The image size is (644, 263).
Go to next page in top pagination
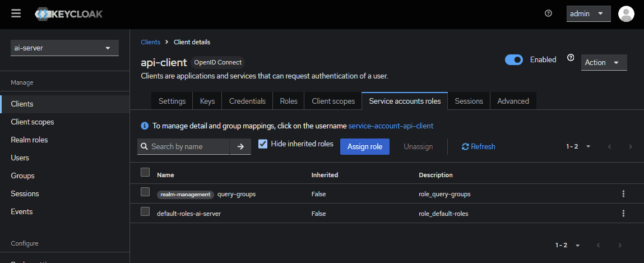[631, 146]
